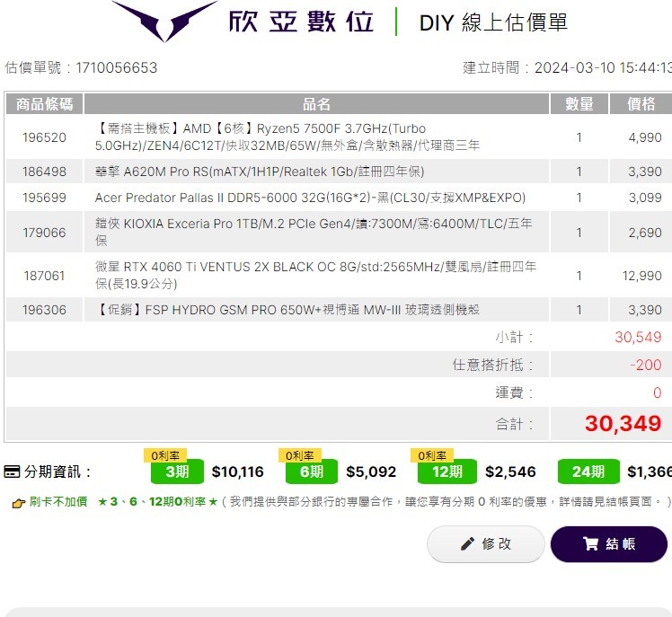Screen dimensions: 672x617
Task: Select the KIOXIA Exceria Pro 1TB product name
Action: [x=314, y=232]
